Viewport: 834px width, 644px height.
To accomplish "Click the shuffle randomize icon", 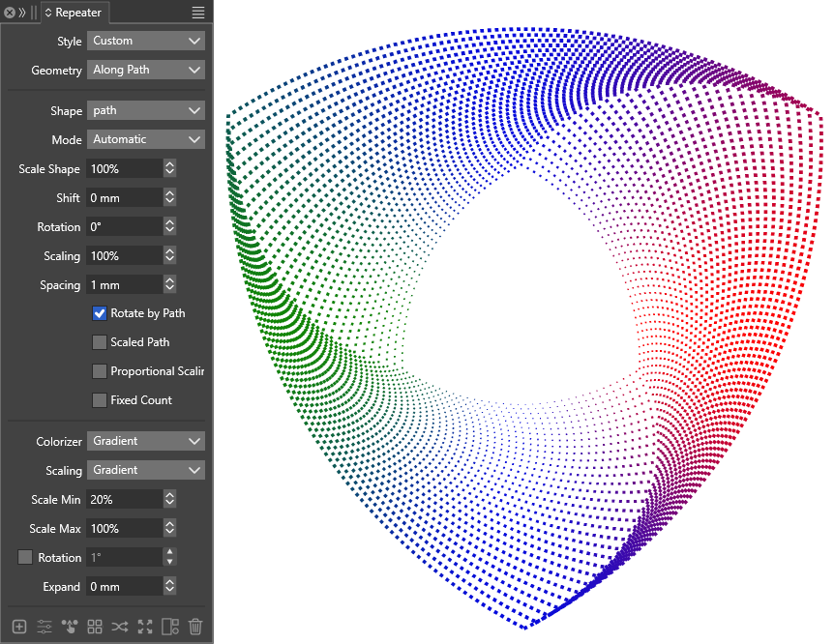I will tap(120, 627).
